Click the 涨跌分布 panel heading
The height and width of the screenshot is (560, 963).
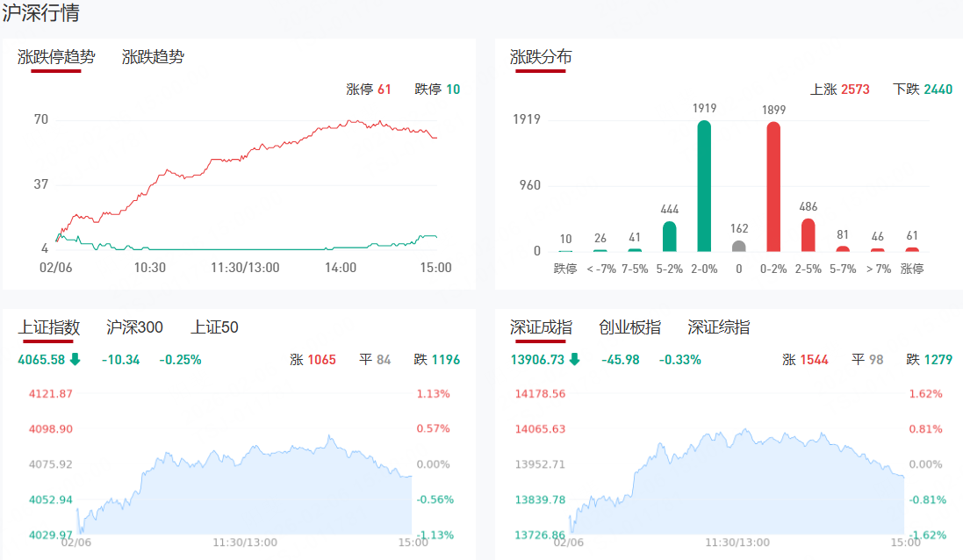click(541, 57)
